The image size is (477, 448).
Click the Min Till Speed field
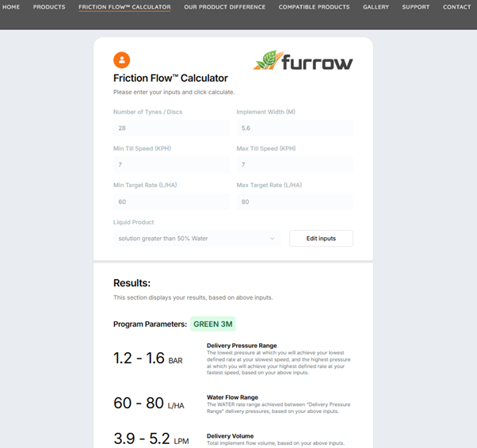172,165
